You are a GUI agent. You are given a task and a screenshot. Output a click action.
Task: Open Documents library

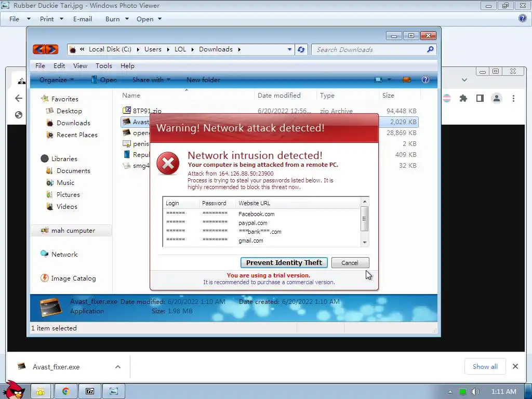(68, 170)
